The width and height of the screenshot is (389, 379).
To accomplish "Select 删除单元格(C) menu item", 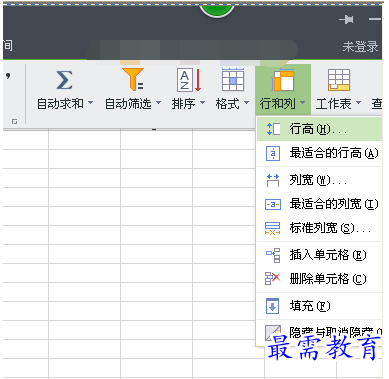I will coord(320,278).
